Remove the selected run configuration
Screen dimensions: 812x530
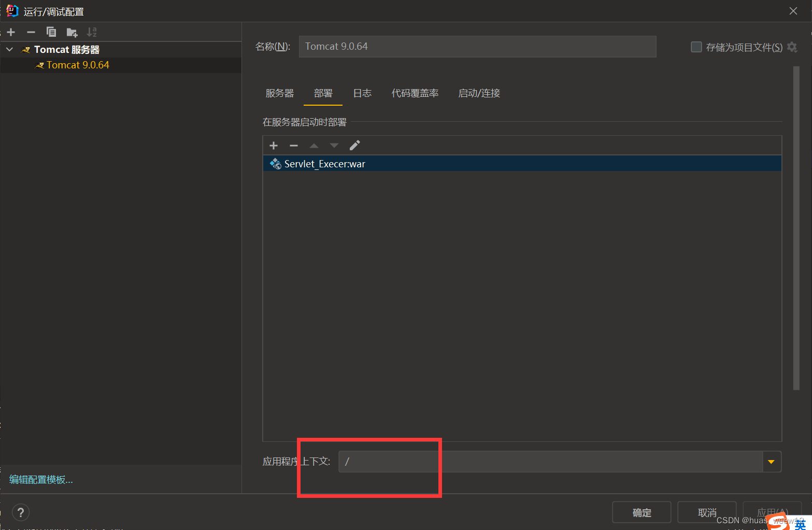(31, 32)
